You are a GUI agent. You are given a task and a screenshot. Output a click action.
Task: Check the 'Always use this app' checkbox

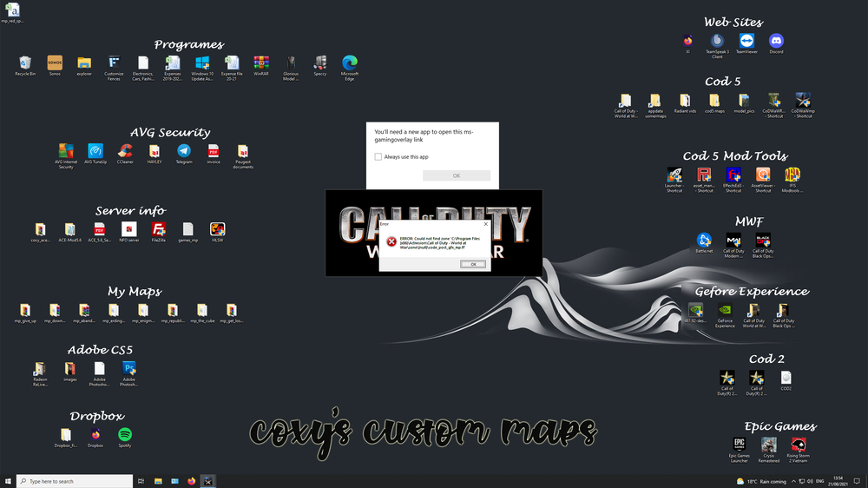(x=378, y=157)
